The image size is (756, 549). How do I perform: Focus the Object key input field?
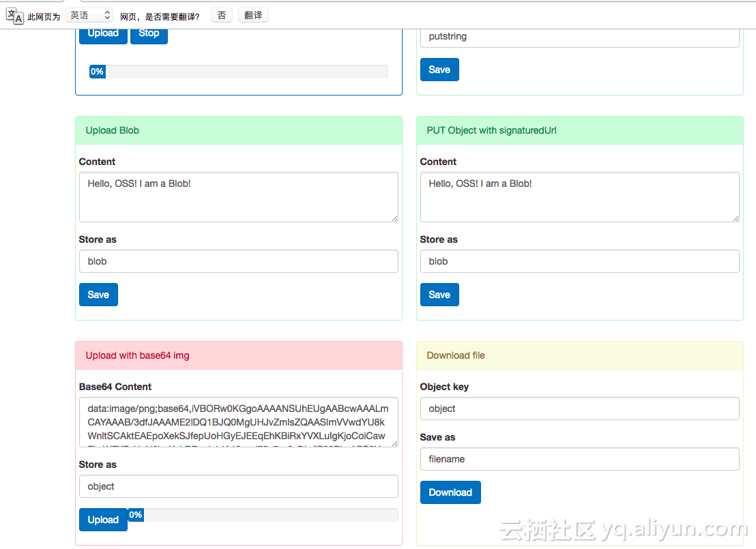pos(579,409)
